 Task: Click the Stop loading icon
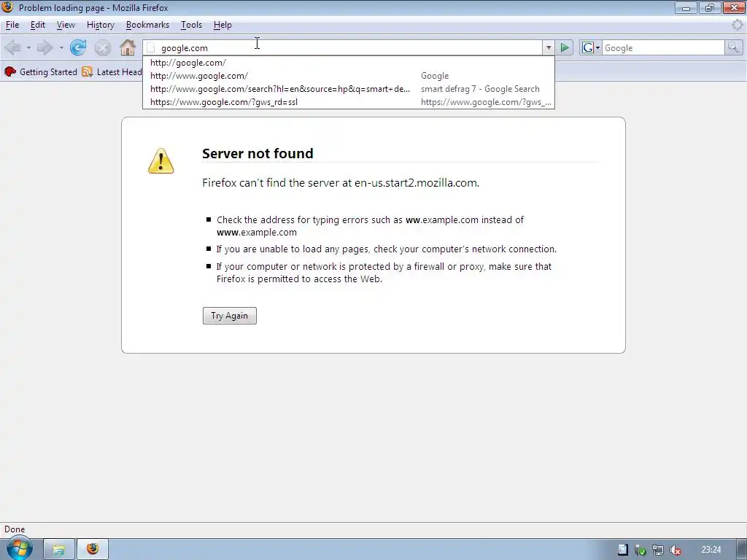[x=102, y=47]
